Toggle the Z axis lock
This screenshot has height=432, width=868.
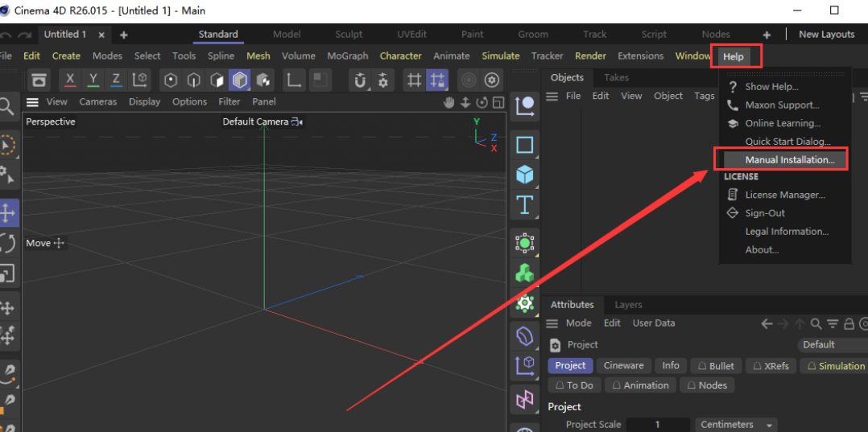pos(115,80)
